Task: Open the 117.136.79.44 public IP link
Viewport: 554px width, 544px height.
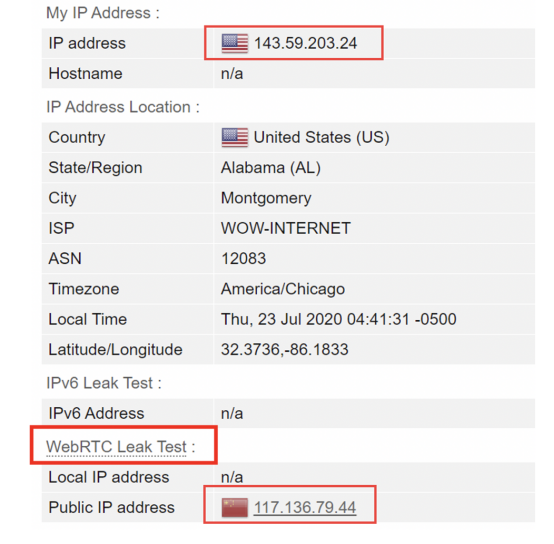Action: point(305,508)
